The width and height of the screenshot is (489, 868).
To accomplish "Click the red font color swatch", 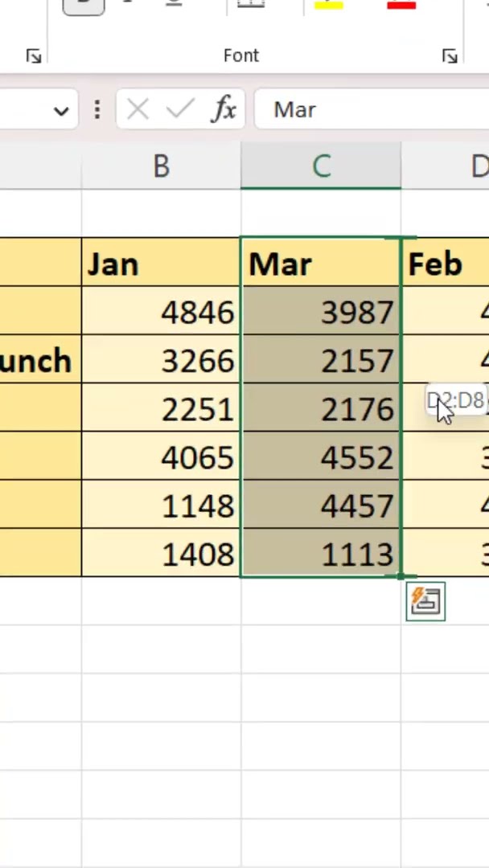I will 401,6.
